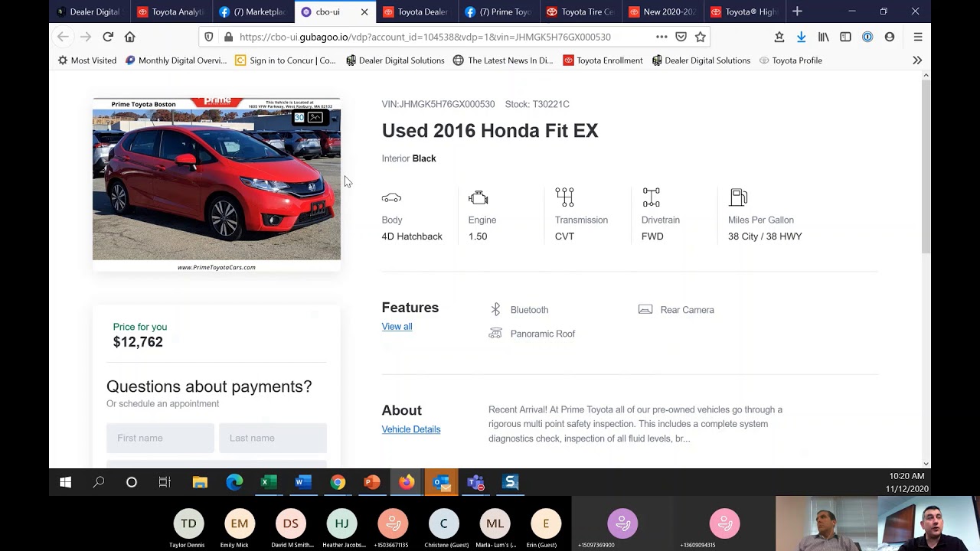
Task: Reload the current page
Action: (108, 37)
